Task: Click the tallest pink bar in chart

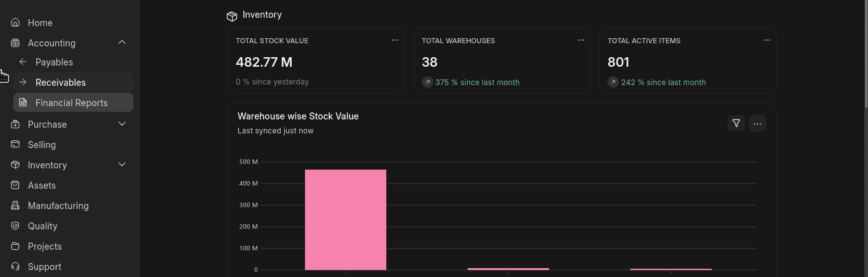Action: 345,219
